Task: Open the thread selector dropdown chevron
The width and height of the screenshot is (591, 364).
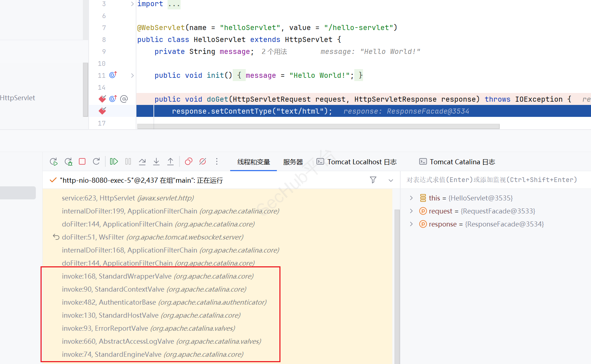Action: pyautogui.click(x=391, y=180)
